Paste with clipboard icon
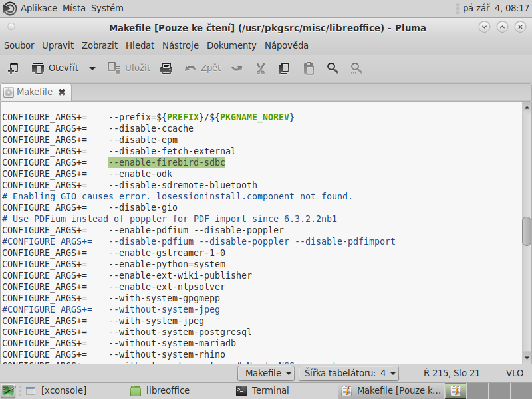Image resolution: width=532 pixels, height=399 pixels. [309, 68]
